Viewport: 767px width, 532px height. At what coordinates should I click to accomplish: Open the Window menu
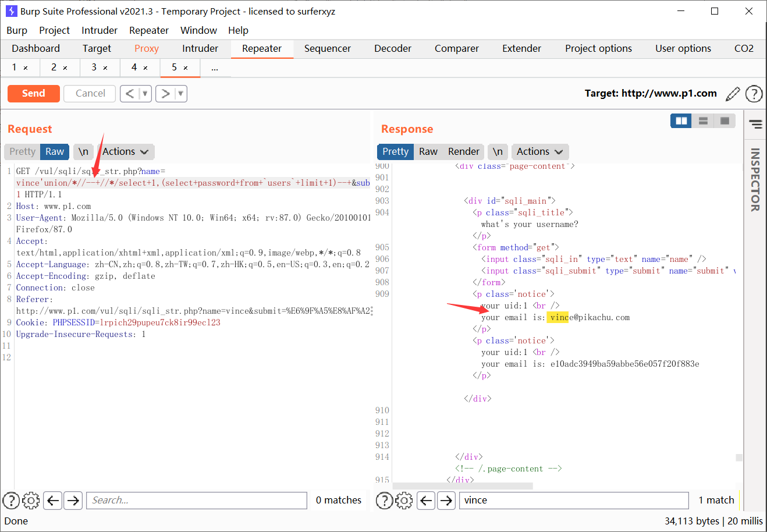[198, 30]
